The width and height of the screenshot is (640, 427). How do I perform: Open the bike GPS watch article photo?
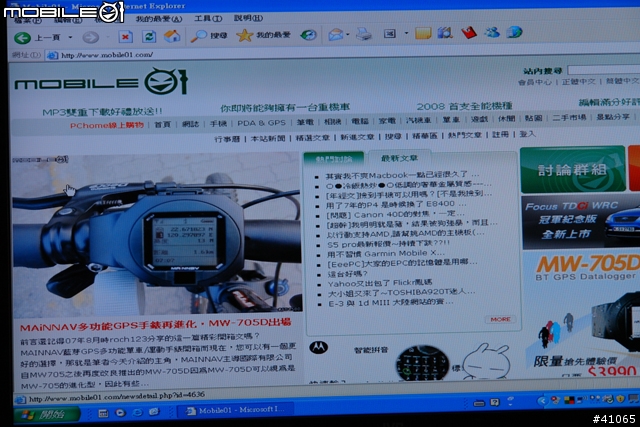(x=157, y=234)
